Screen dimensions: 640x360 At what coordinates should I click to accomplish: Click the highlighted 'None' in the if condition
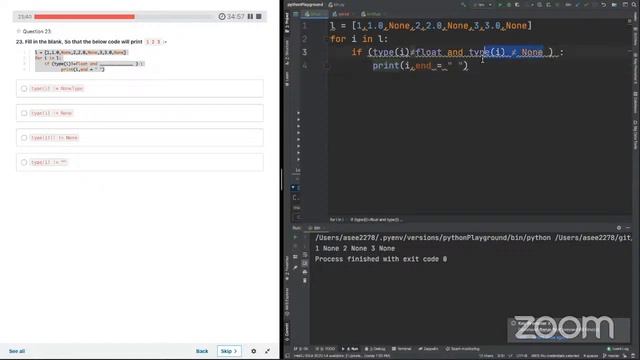click(532, 52)
